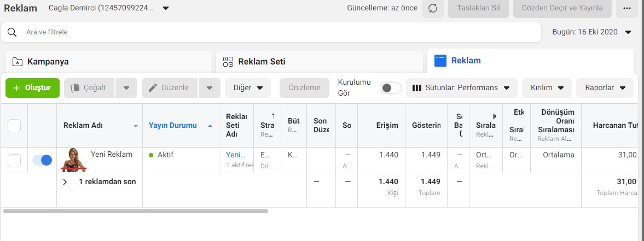Open the Sütunlar: Performans dropdown

(x=462, y=87)
